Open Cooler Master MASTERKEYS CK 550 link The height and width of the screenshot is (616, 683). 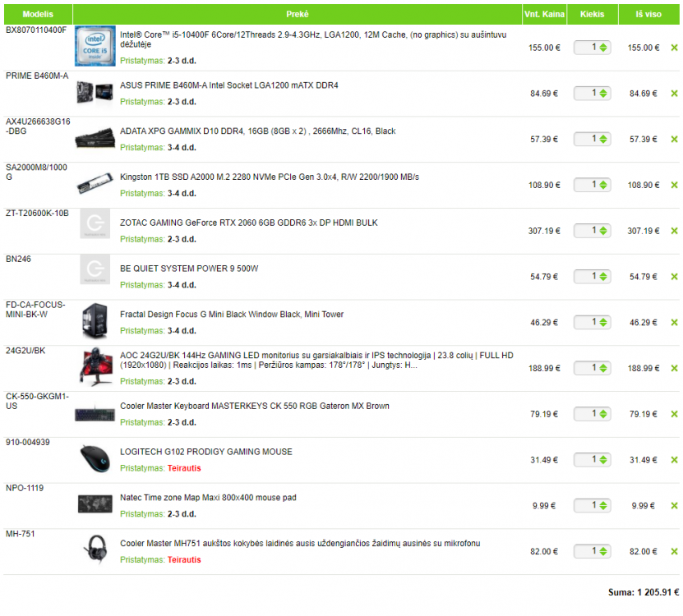click(x=255, y=407)
